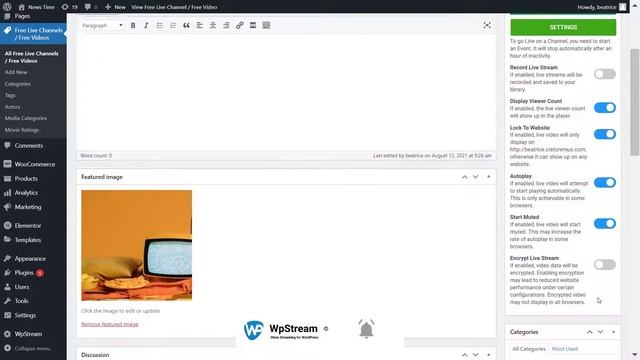This screenshot has width=640, height=360.
Task: Toggle italic formatting in editor toolbar
Action: click(146, 25)
